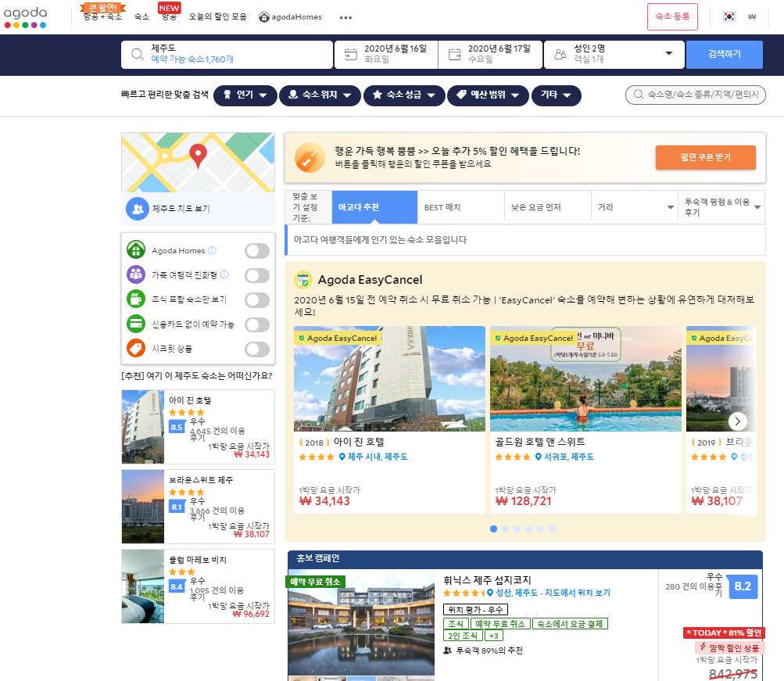
Task: Open the 아이 진 호텔 EasyCancel card photo
Action: [x=389, y=378]
